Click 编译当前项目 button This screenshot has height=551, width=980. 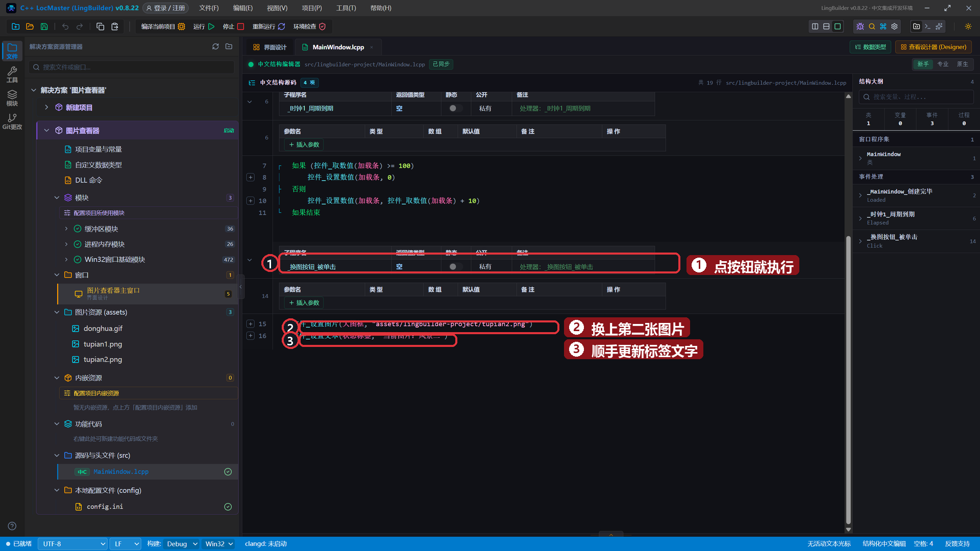pos(163,27)
